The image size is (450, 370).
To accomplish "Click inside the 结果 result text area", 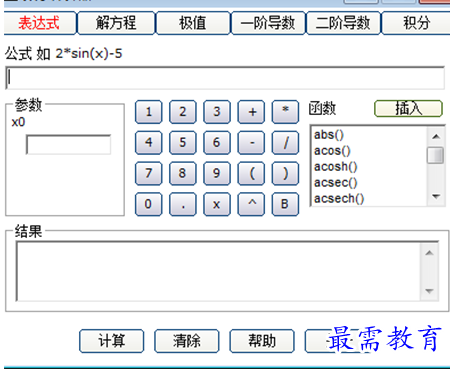I will [x=219, y=271].
